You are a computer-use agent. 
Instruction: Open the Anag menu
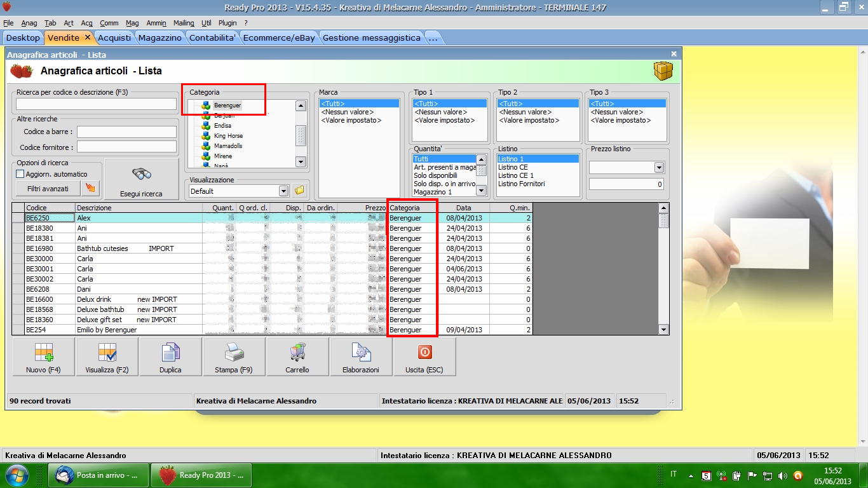click(29, 23)
